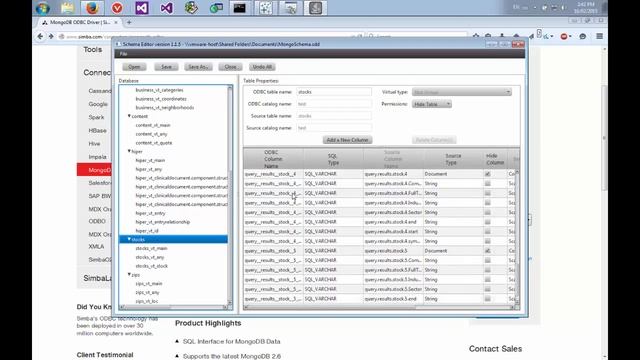Uncheck Hide Column for query.results.stock.5 Document row
This screenshot has width=640, height=360.
488,251
